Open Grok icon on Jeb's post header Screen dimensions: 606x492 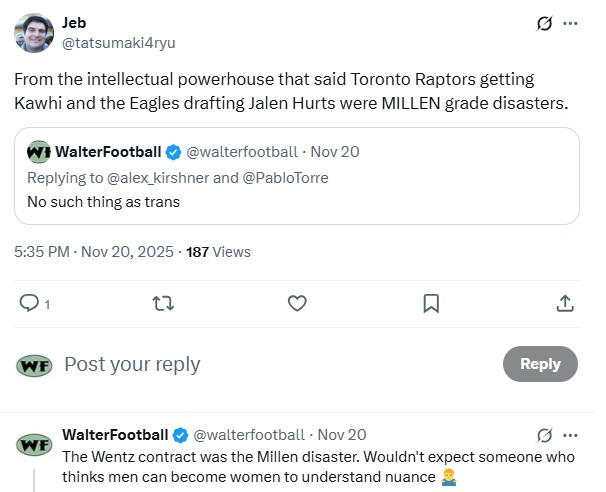(x=545, y=24)
